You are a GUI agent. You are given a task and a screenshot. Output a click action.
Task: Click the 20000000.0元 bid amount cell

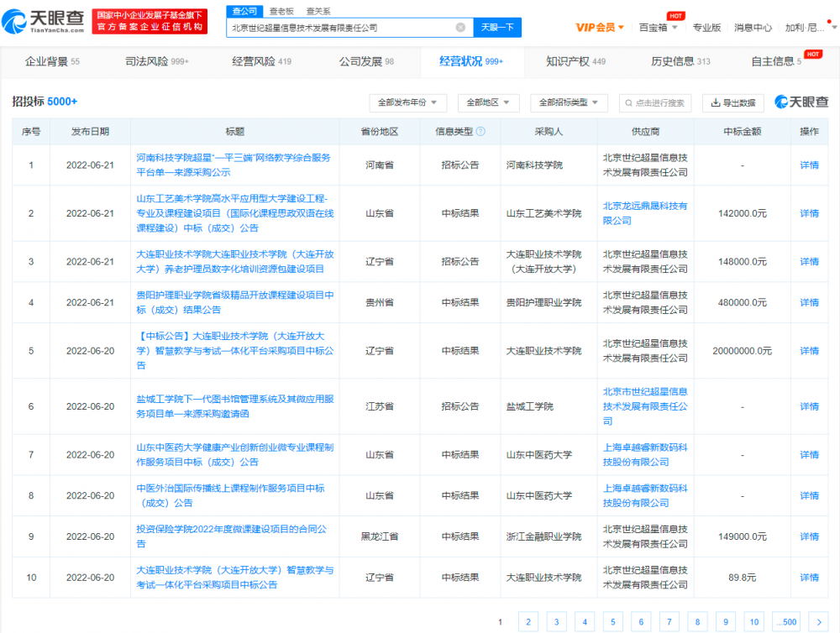[x=742, y=351]
